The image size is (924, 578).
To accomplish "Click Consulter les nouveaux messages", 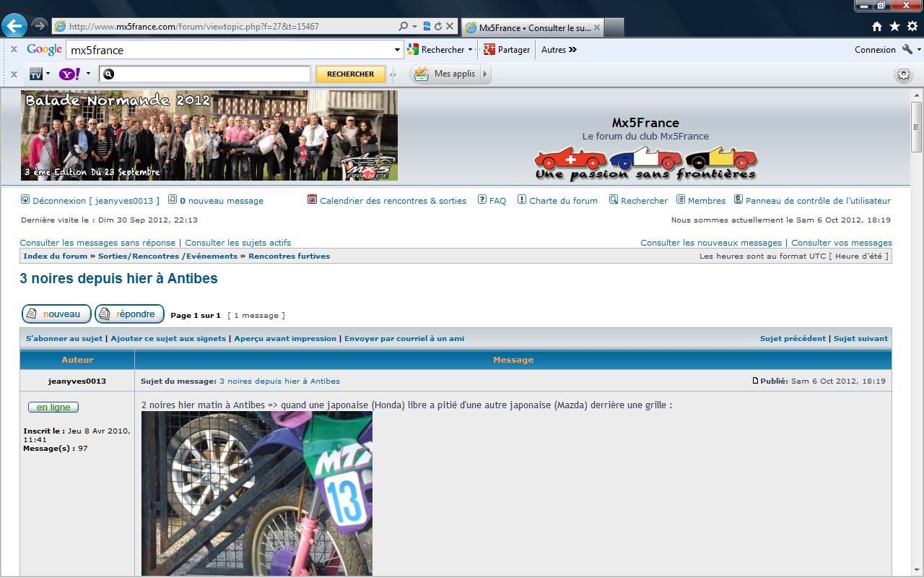I will coord(711,243).
